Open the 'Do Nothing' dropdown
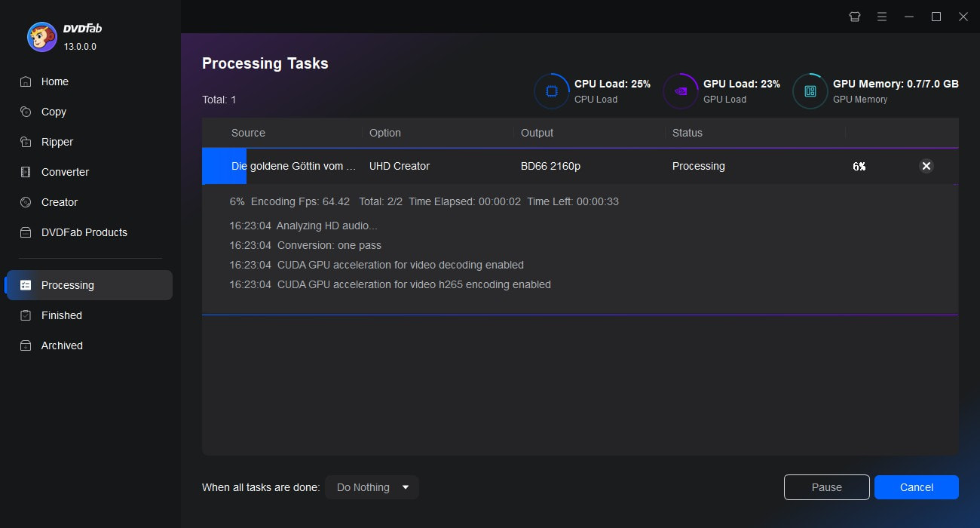The width and height of the screenshot is (980, 528). point(372,487)
